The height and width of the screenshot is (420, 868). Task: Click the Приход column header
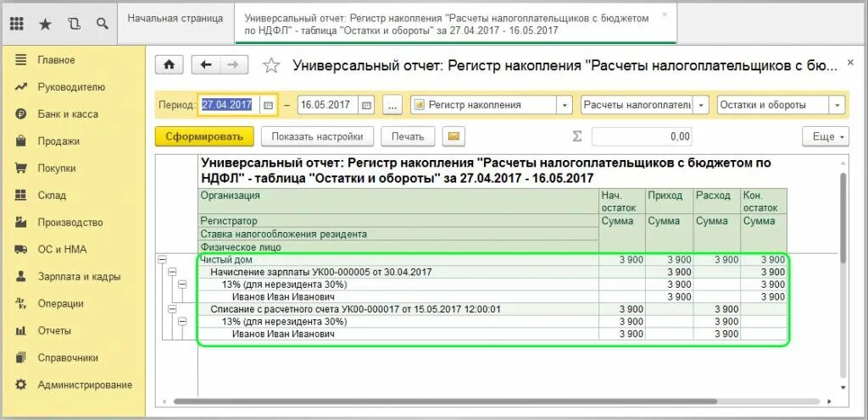pos(670,202)
